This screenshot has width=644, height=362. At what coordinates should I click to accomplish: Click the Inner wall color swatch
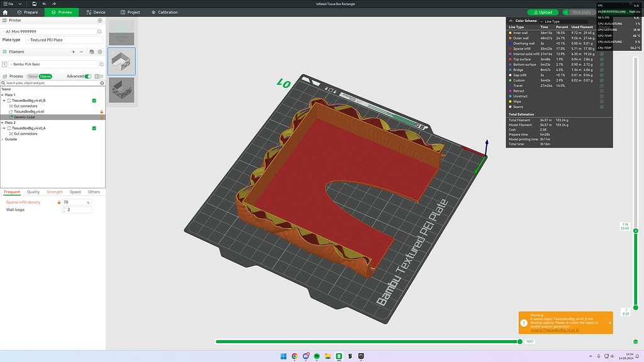[511, 33]
